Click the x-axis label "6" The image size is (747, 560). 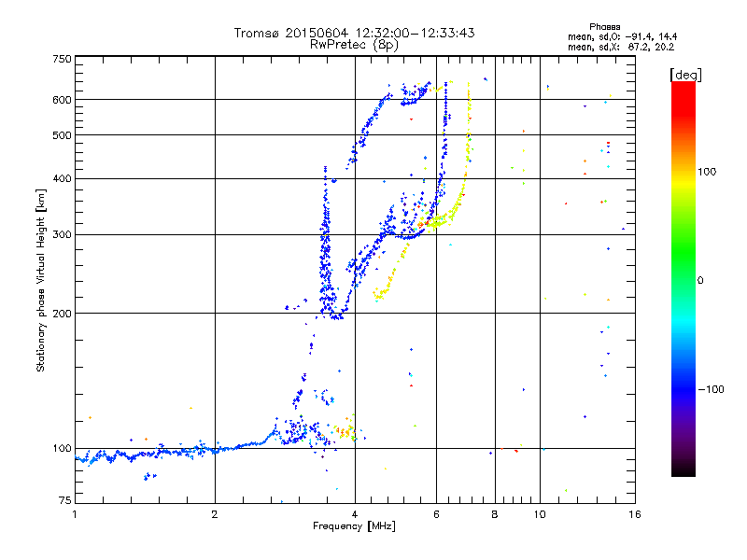[x=436, y=514]
